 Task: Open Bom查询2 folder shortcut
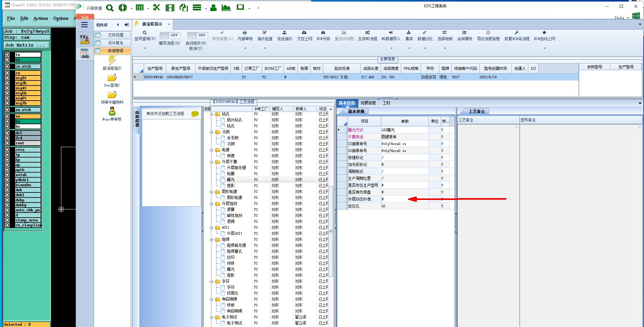coord(112,80)
